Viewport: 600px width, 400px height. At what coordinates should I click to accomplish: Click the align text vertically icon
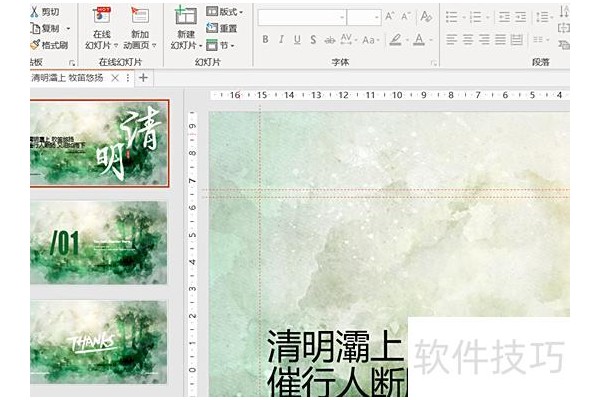point(564,28)
